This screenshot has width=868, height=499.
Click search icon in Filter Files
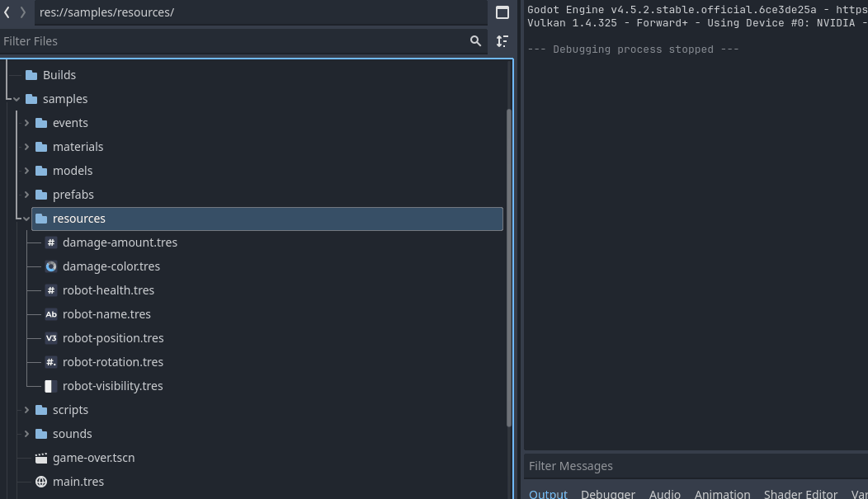[x=475, y=41]
